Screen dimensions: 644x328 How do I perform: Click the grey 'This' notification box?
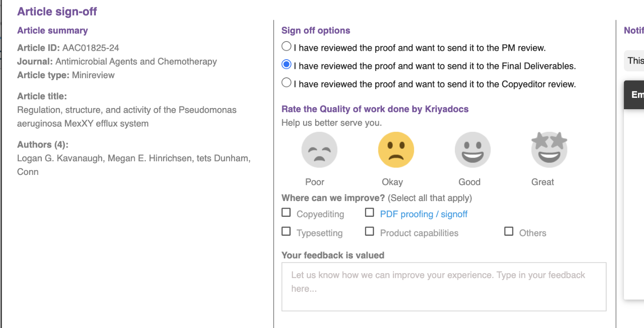[635, 61]
